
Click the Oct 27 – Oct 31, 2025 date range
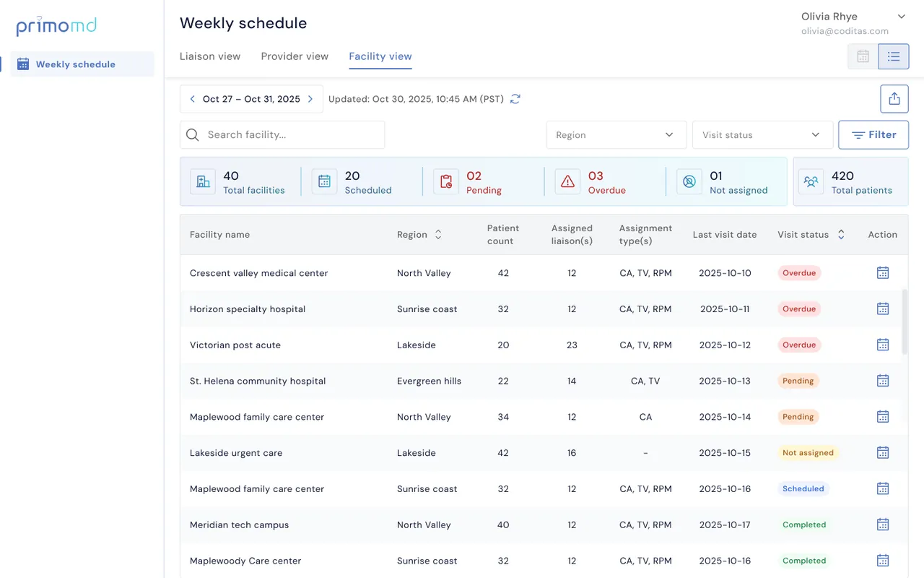[x=251, y=99]
